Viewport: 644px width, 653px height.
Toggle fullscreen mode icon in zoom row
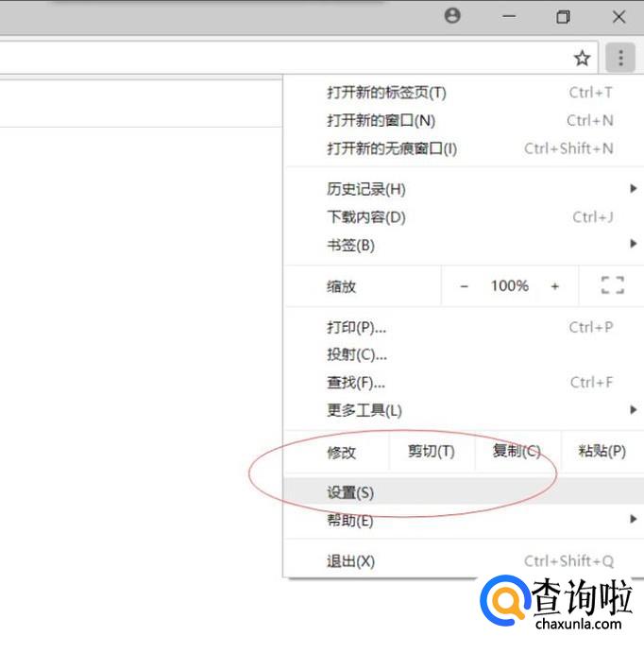(613, 285)
